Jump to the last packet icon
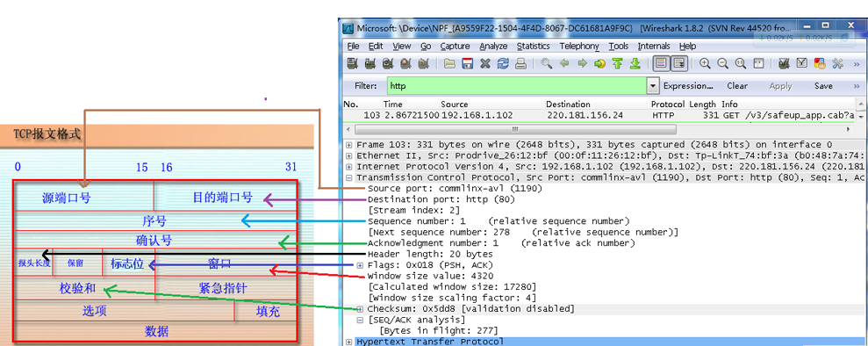868x346 pixels. [635, 63]
